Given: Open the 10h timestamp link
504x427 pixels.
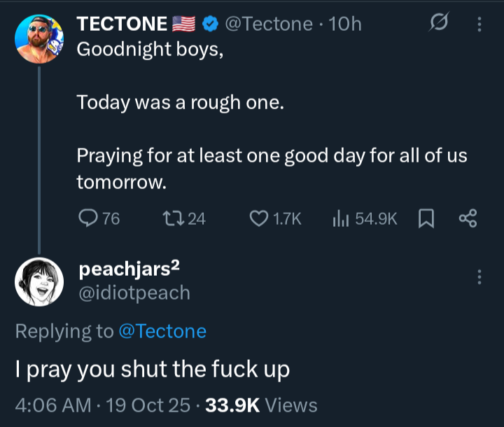Looking at the screenshot, I should (x=345, y=24).
